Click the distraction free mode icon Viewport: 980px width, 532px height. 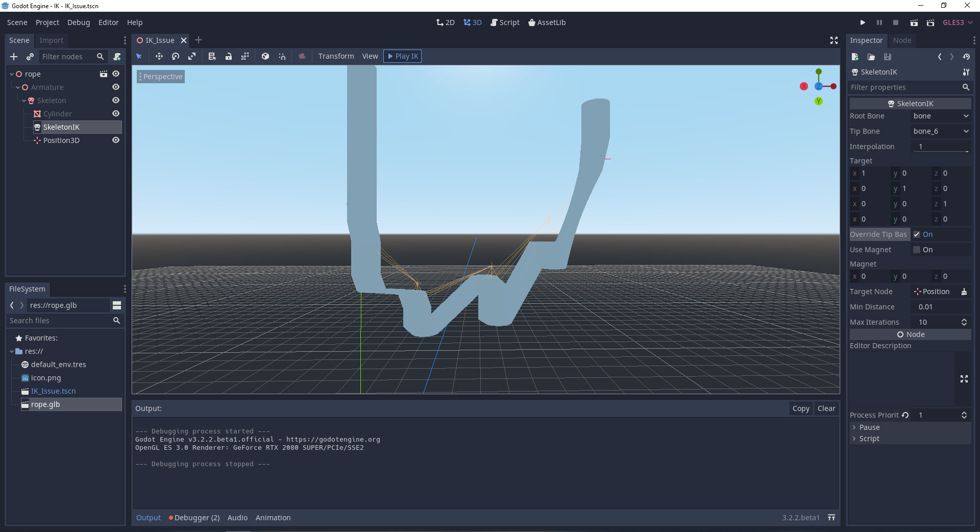(x=834, y=40)
